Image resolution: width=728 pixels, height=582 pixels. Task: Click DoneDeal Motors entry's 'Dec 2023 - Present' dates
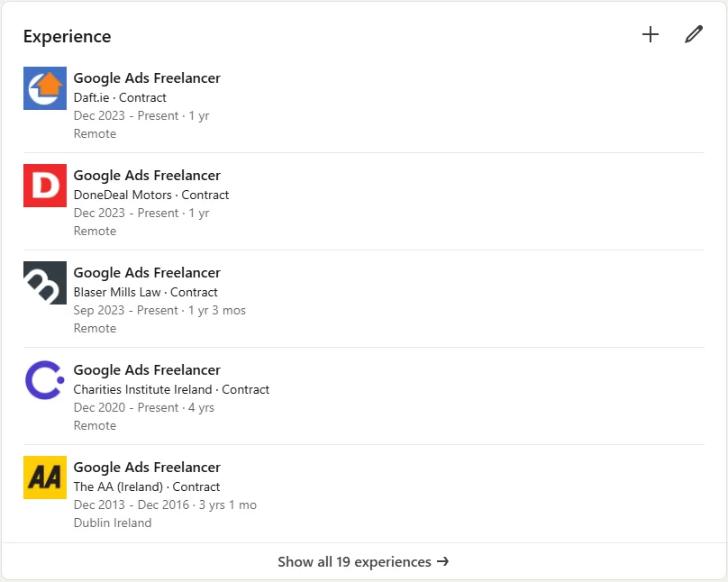[141, 213]
